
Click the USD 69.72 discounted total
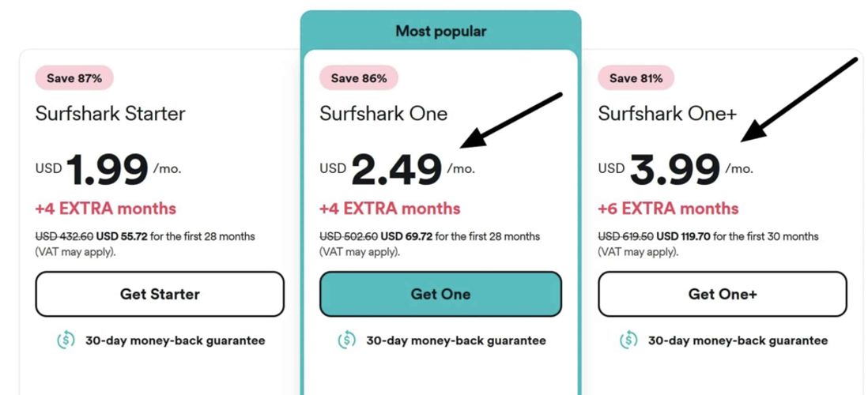406,236
